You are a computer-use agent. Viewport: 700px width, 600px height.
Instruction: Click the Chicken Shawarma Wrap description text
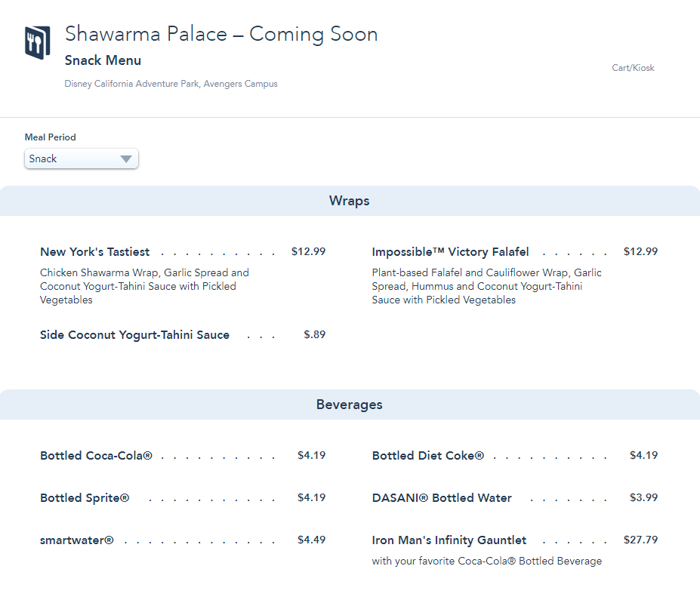143,286
